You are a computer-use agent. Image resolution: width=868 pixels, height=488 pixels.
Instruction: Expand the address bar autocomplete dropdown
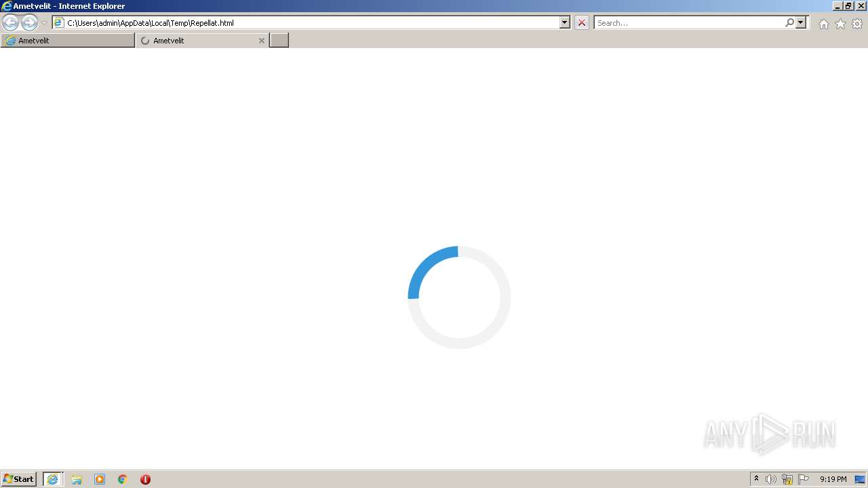565,22
